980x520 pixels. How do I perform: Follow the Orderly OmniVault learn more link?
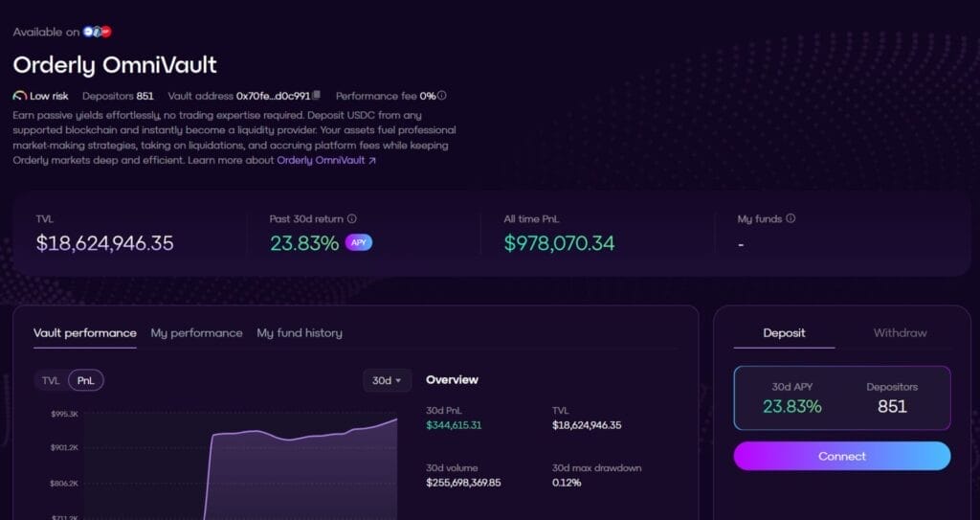[x=321, y=161]
